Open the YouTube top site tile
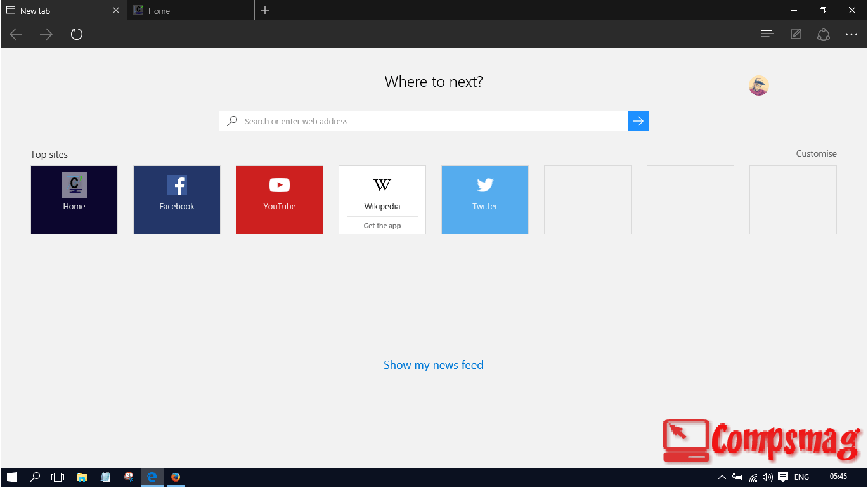Screen dimensions: 868x488 click(x=280, y=200)
